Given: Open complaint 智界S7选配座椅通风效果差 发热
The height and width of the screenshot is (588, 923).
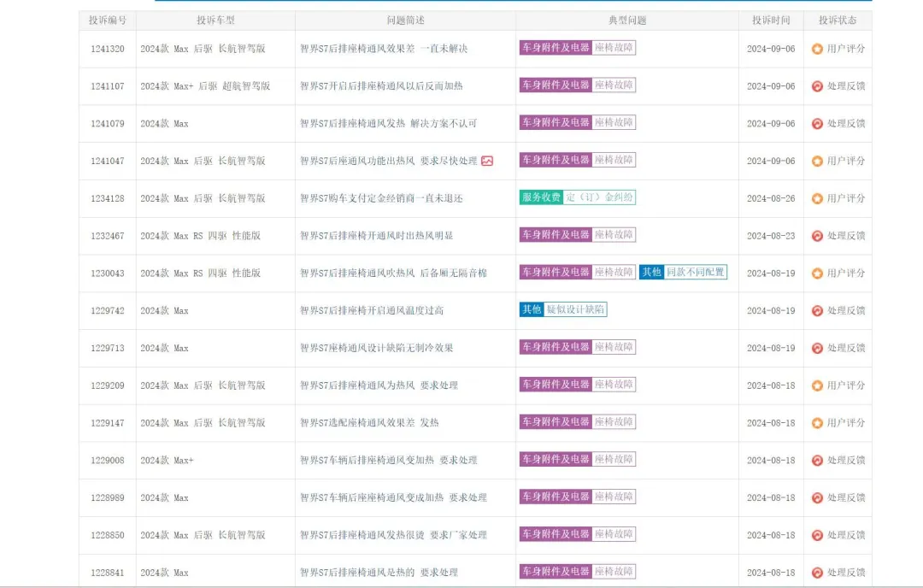Looking at the screenshot, I should (x=369, y=422).
